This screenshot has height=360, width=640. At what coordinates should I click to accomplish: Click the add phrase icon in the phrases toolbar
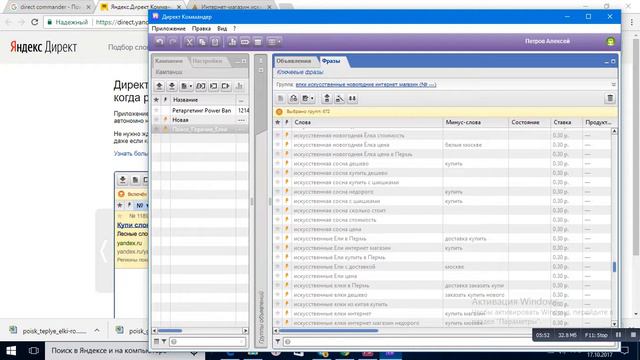tap(280, 98)
